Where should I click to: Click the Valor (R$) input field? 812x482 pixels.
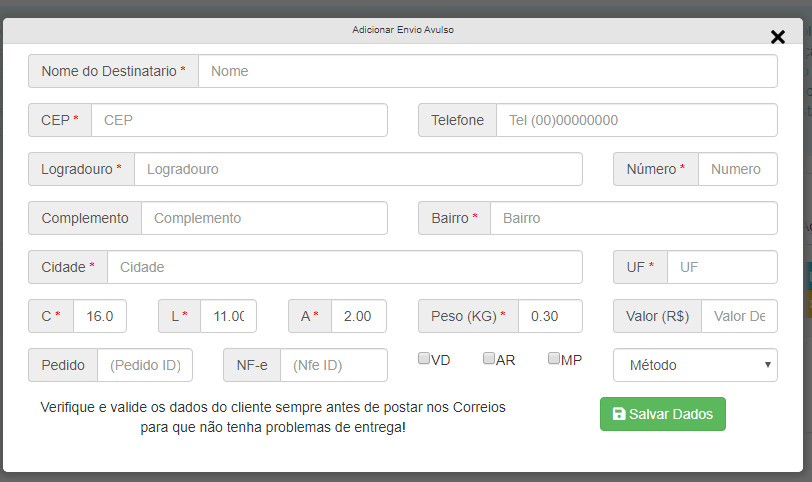[739, 316]
